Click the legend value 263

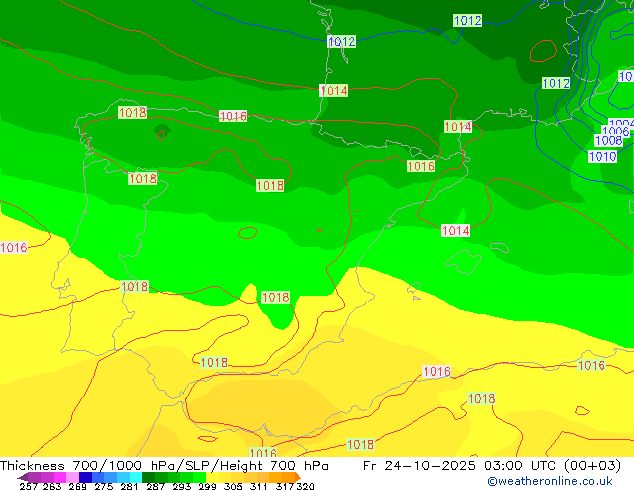point(52,486)
